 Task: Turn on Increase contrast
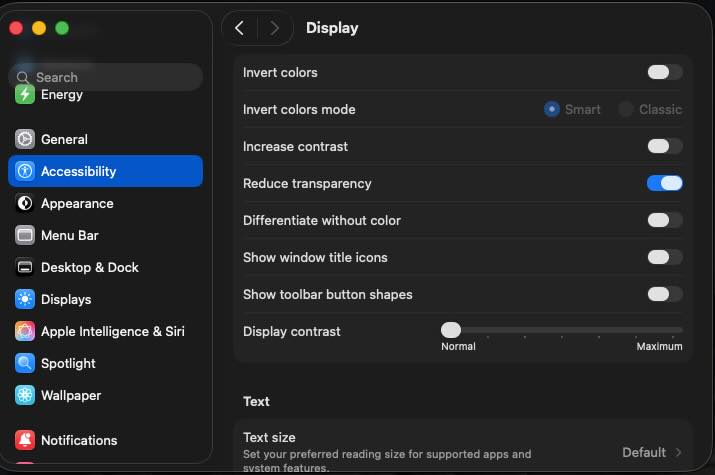[x=665, y=146]
